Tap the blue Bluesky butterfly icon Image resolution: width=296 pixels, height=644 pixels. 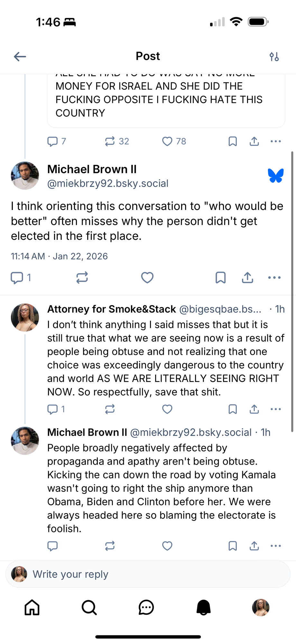(276, 176)
